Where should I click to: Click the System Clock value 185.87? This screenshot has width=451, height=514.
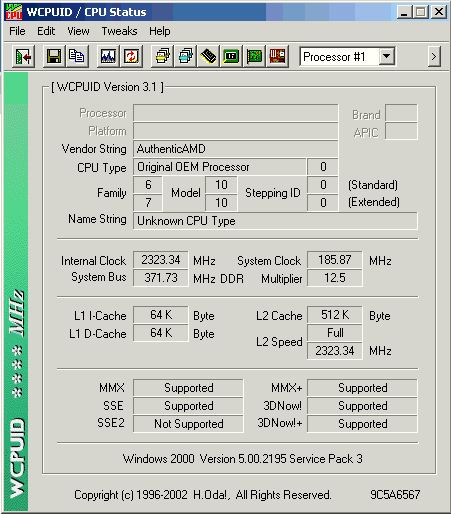[335, 260]
